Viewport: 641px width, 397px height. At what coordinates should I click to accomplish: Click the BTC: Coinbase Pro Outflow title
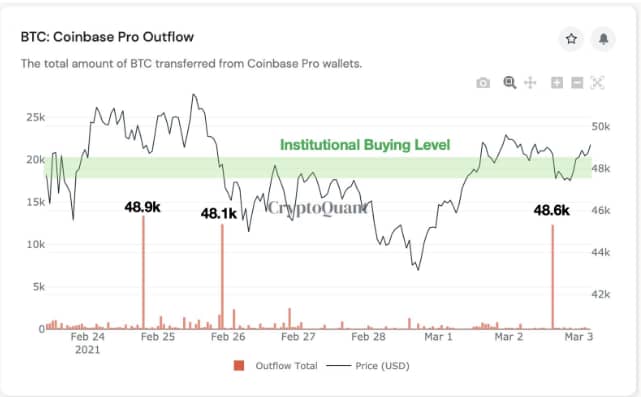point(107,37)
